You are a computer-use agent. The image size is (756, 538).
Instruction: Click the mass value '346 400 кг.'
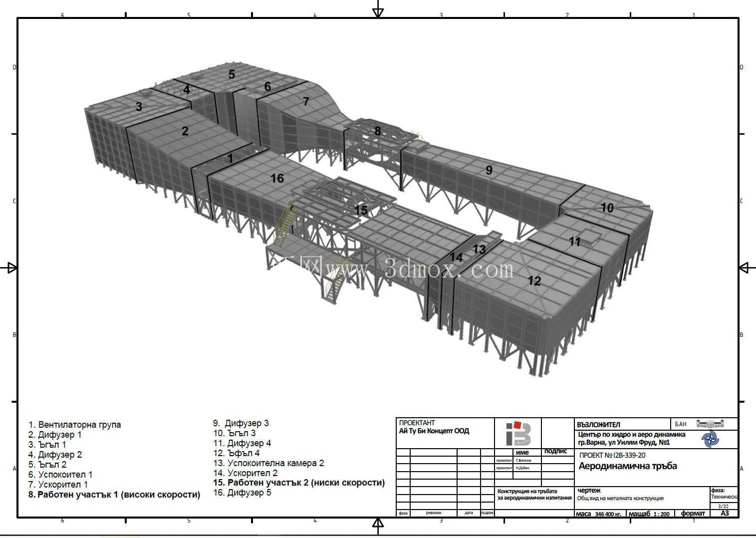[x=608, y=514]
